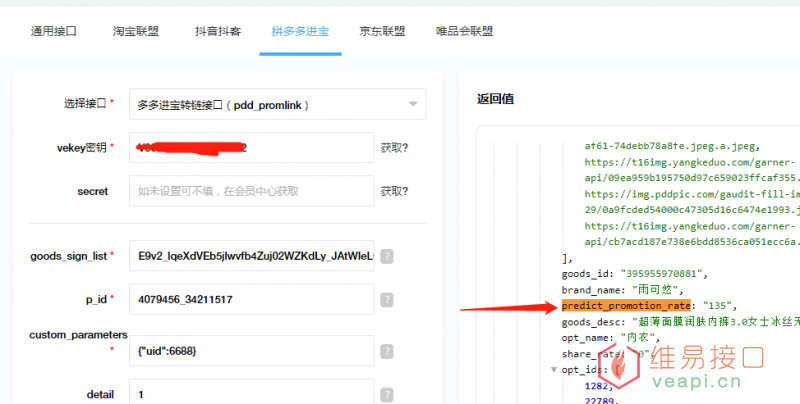The width and height of the screenshot is (800, 404).
Task: Expand the 选择接口 dropdown list
Action: coord(278,105)
